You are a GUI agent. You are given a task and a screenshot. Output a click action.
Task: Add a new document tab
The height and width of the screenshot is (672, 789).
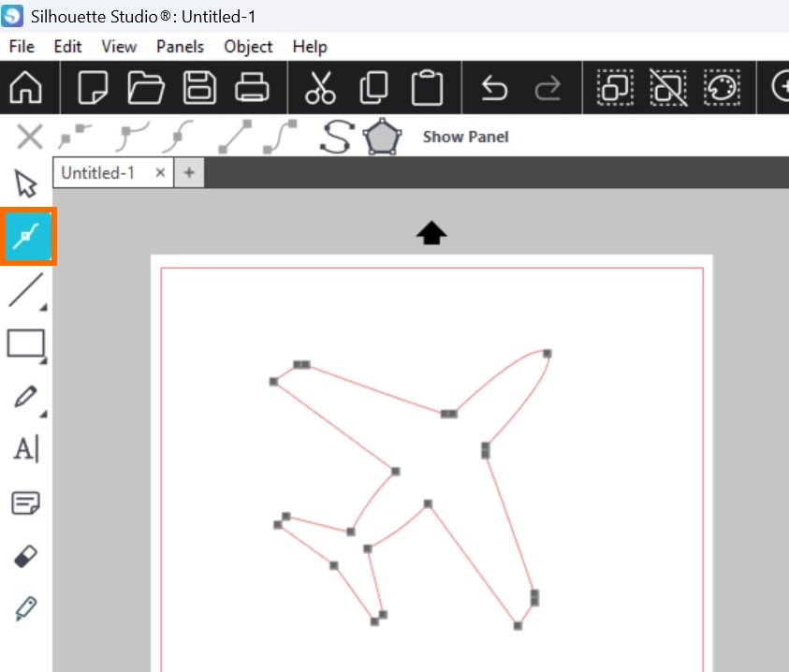tap(188, 172)
